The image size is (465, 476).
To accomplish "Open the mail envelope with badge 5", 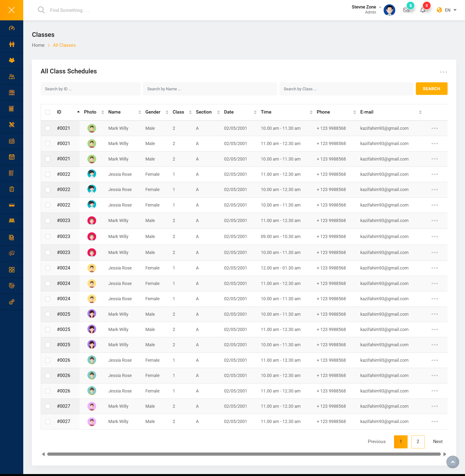I will (x=406, y=10).
